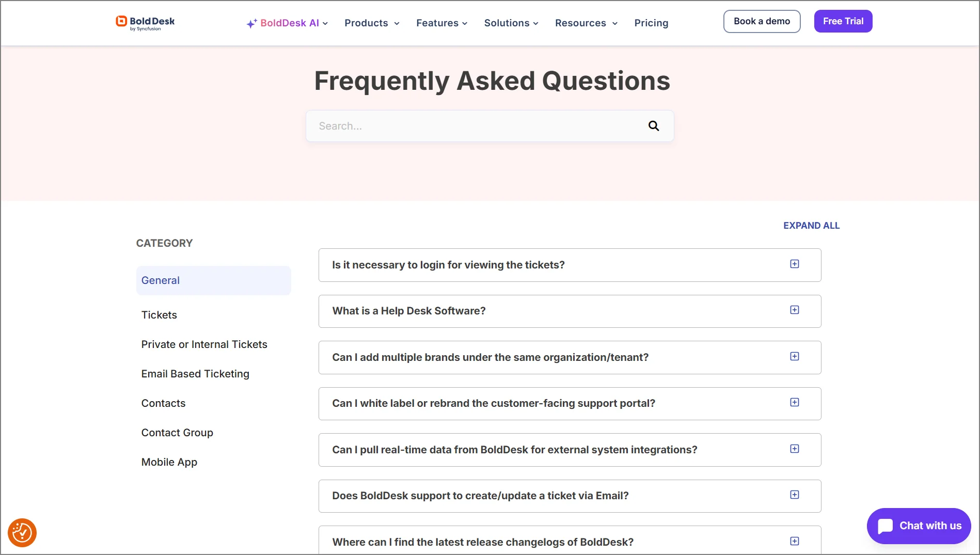The height and width of the screenshot is (555, 980).
Task: Expand the white label support portal question
Action: [x=794, y=402]
